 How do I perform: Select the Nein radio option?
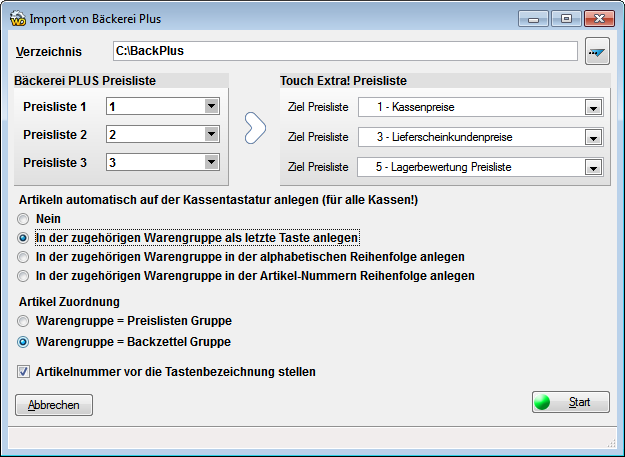(23, 219)
